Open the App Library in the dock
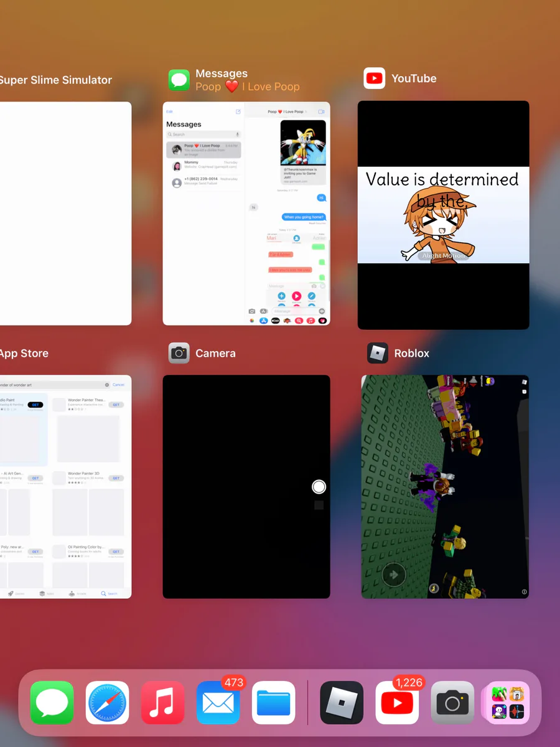The height and width of the screenshot is (747, 560). click(508, 703)
